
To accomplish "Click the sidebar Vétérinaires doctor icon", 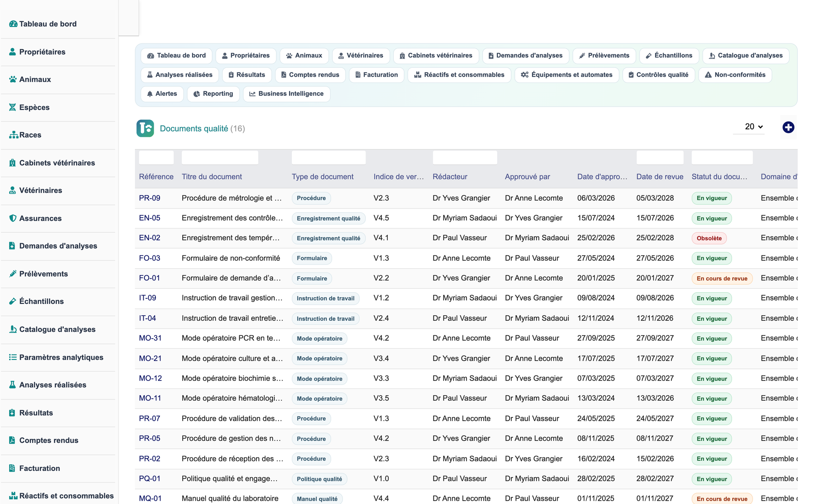I will (13, 190).
